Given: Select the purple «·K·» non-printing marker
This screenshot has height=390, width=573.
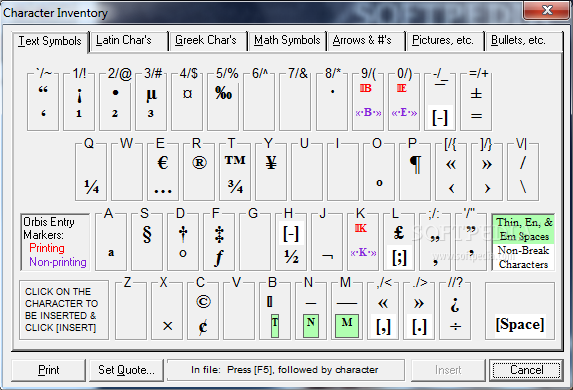Looking at the screenshot, I should click(x=363, y=253).
